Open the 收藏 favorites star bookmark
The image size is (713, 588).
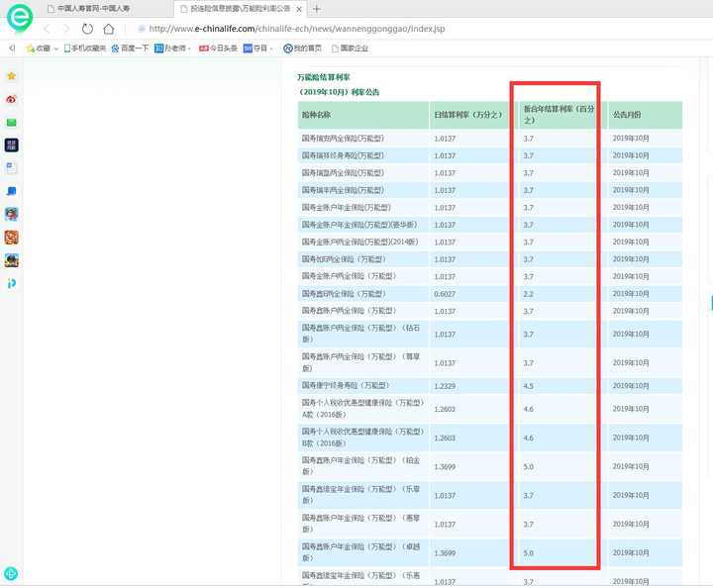pyautogui.click(x=39, y=49)
